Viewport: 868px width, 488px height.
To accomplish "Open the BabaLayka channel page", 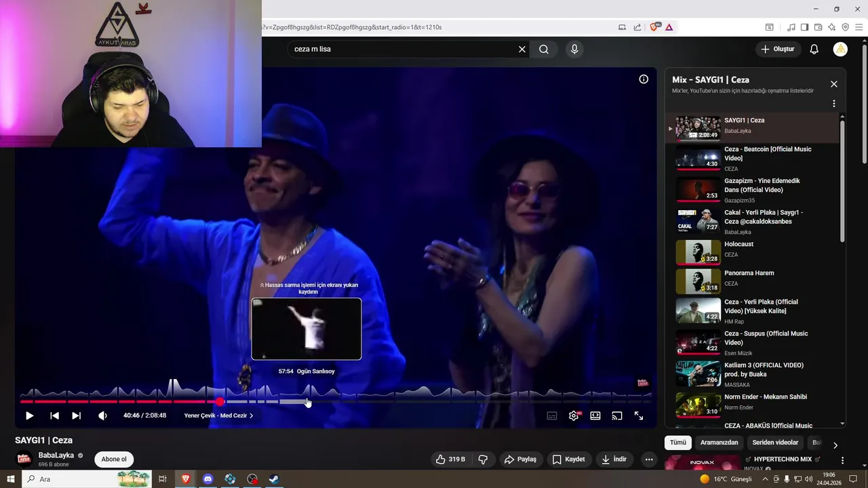I will click(56, 455).
